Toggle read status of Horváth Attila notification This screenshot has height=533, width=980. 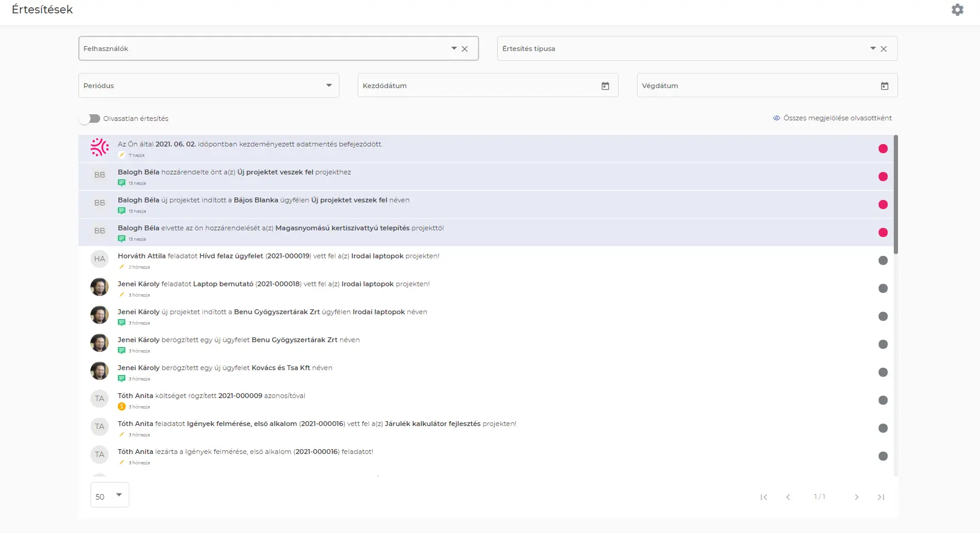883,261
